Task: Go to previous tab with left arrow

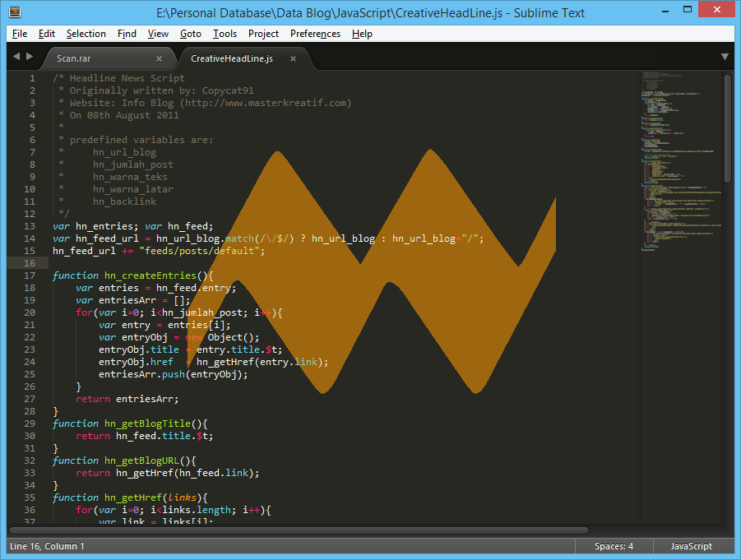Action: pyautogui.click(x=16, y=56)
